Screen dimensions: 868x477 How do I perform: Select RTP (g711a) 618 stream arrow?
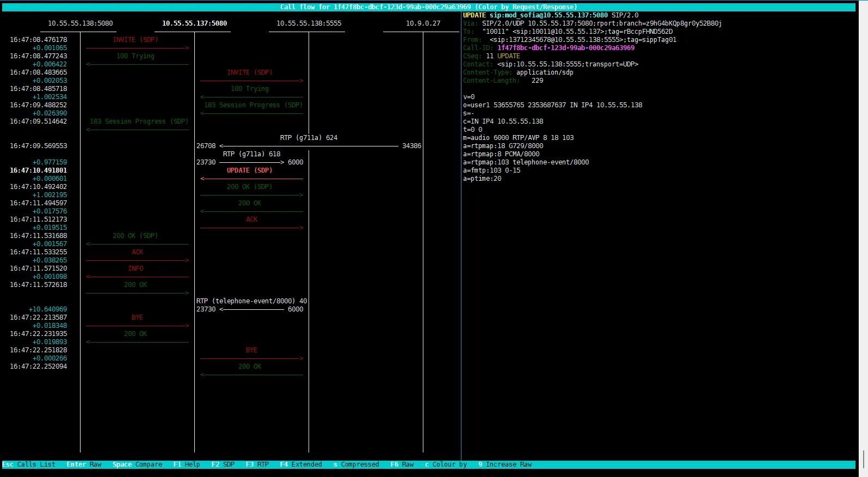(x=251, y=162)
